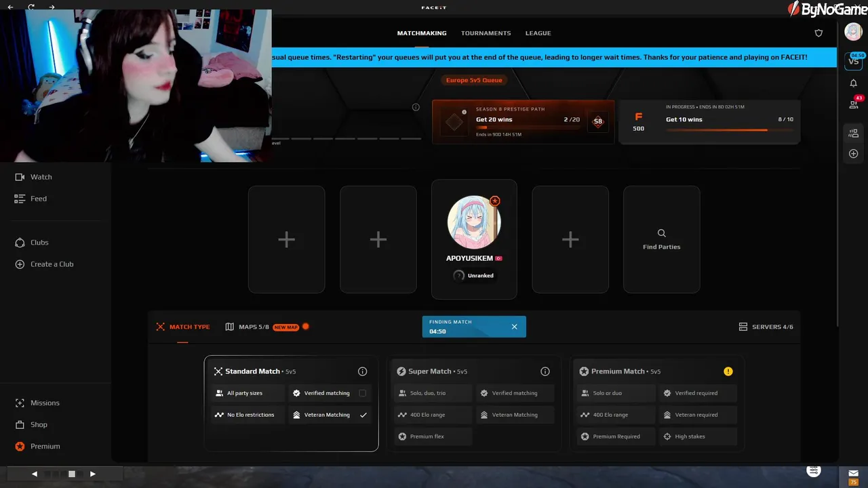Viewport: 868px width, 488px height.
Task: Select the Europe 5v5 Queue label
Action: click(x=474, y=80)
